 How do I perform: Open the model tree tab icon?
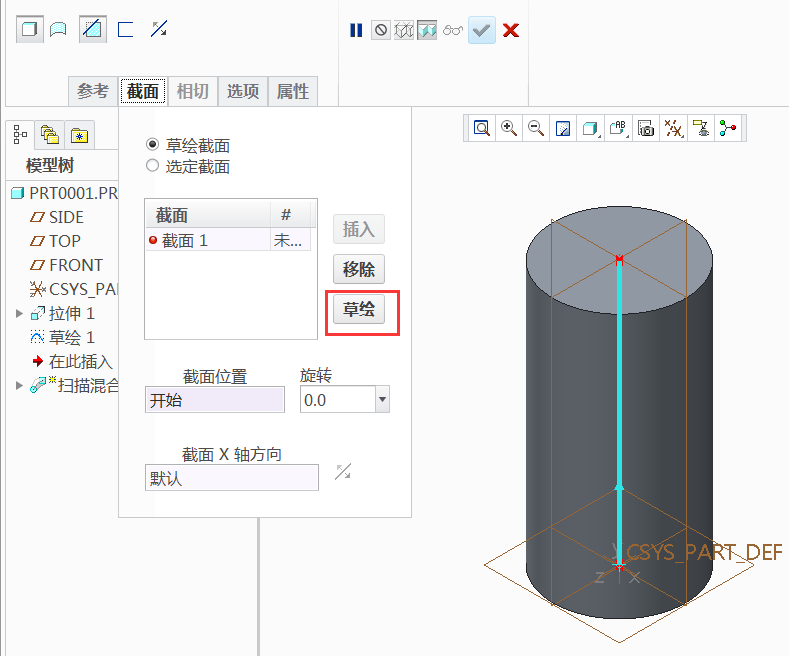(x=20, y=135)
